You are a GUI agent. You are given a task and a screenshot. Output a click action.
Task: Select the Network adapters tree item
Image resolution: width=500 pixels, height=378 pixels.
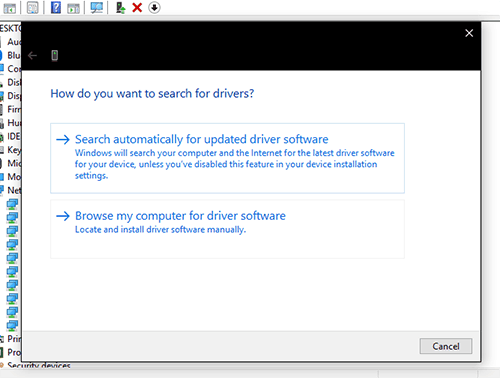tap(11, 190)
